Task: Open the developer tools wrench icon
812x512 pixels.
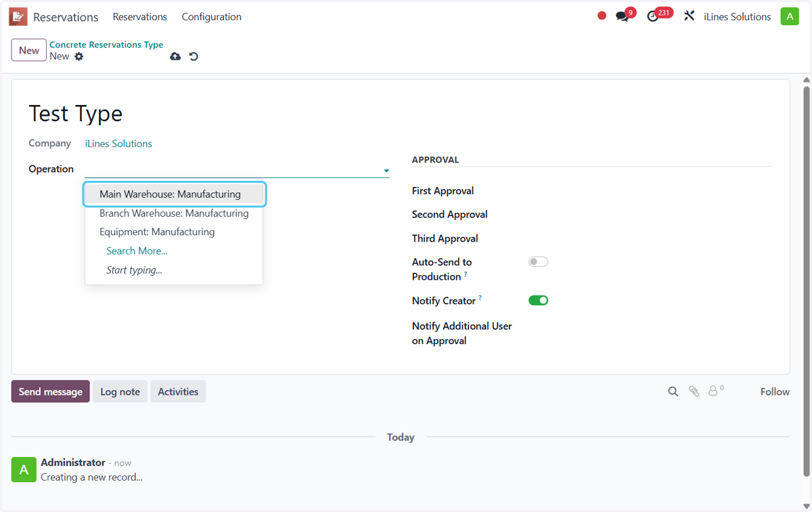Action: pos(689,16)
